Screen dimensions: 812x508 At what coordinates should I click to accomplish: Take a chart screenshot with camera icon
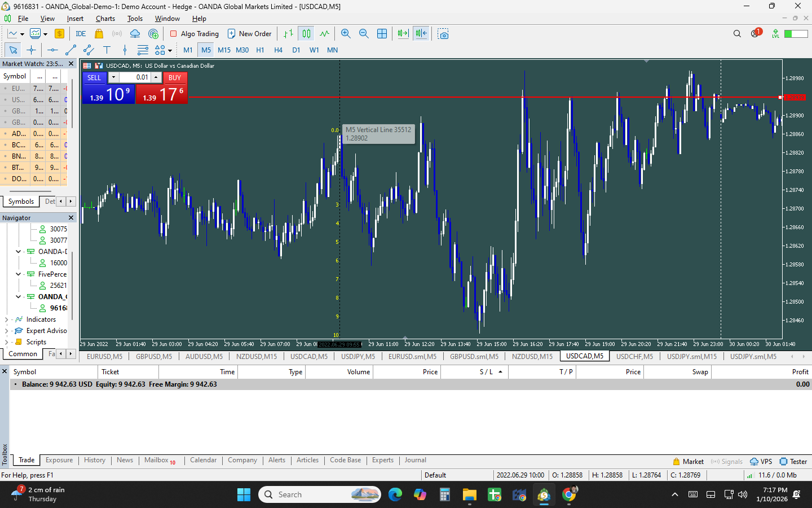[443, 34]
